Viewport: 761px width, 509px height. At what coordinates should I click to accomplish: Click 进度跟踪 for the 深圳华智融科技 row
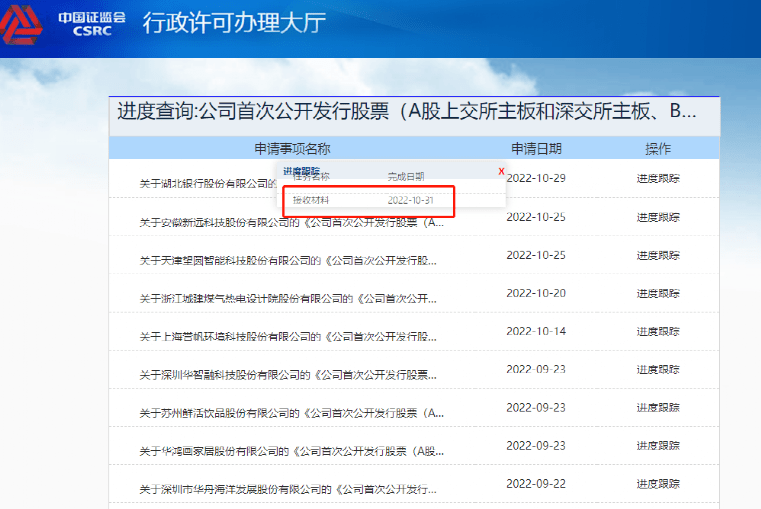[658, 369]
